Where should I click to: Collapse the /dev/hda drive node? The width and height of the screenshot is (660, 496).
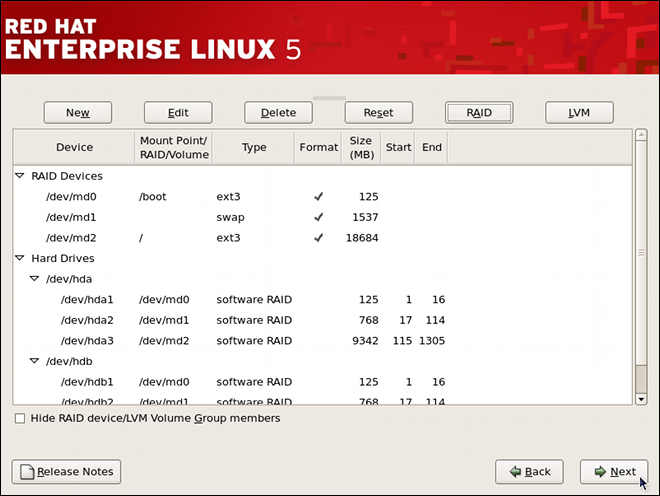pos(35,278)
